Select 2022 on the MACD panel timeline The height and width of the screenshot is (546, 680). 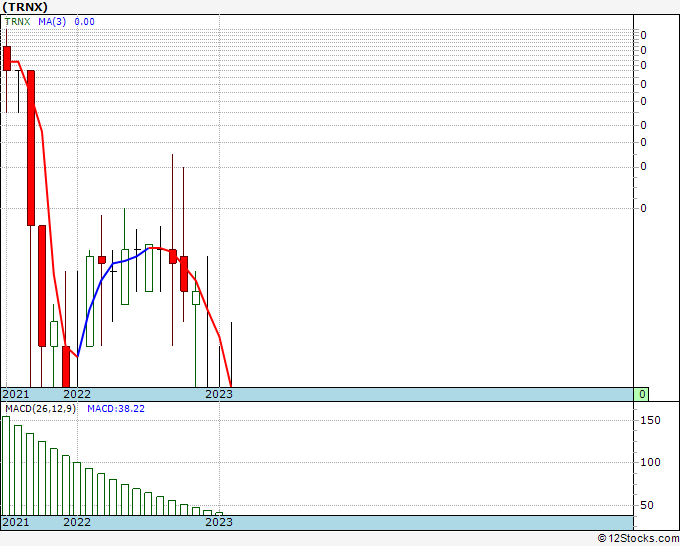coord(77,522)
